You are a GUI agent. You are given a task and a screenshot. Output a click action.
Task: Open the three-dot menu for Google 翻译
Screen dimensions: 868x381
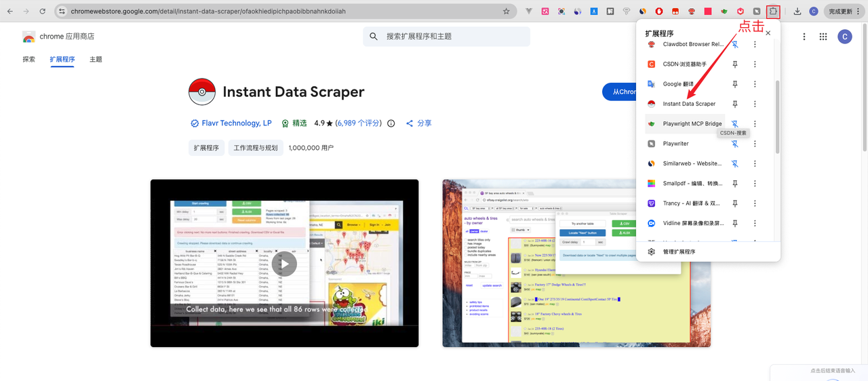[755, 84]
